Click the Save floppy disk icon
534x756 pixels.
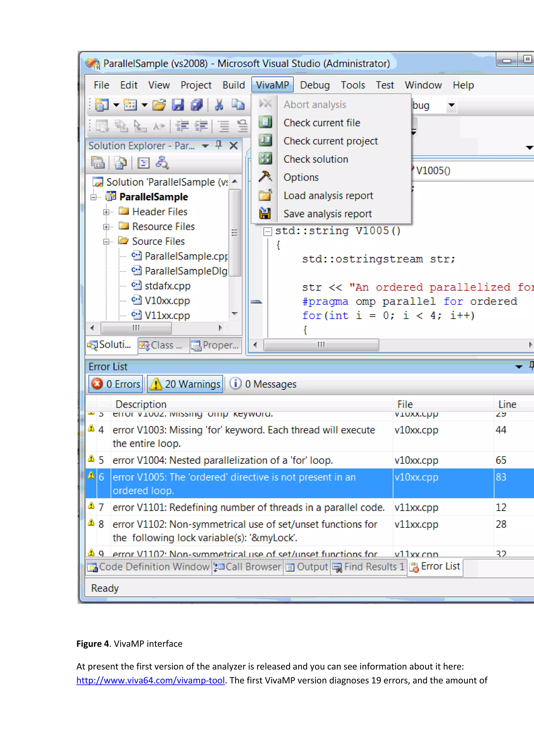178,105
